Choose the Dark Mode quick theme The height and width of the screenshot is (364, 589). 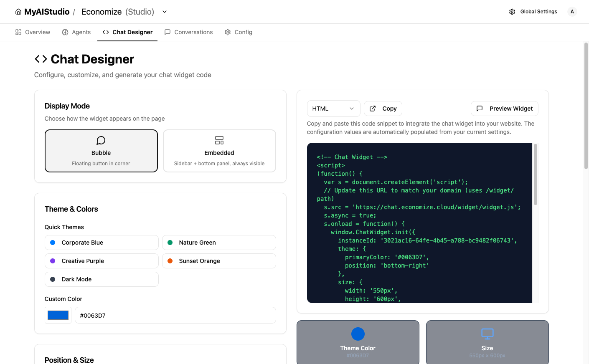[x=102, y=279]
